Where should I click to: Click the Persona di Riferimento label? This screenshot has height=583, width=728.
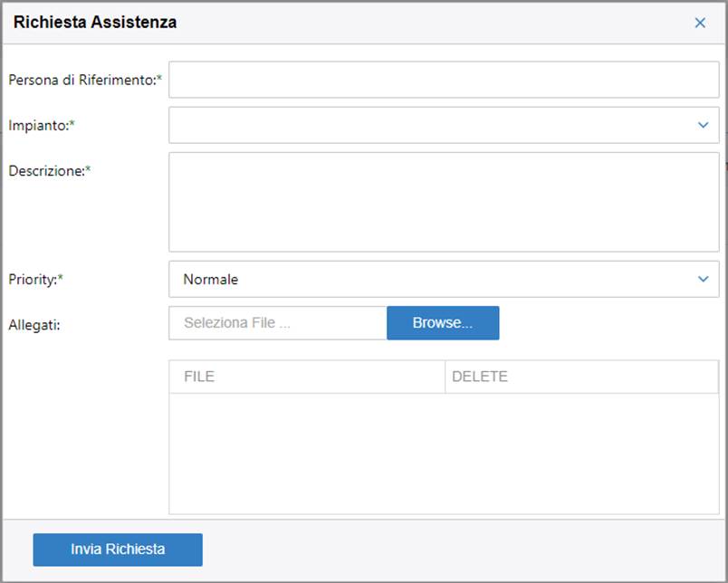point(83,80)
